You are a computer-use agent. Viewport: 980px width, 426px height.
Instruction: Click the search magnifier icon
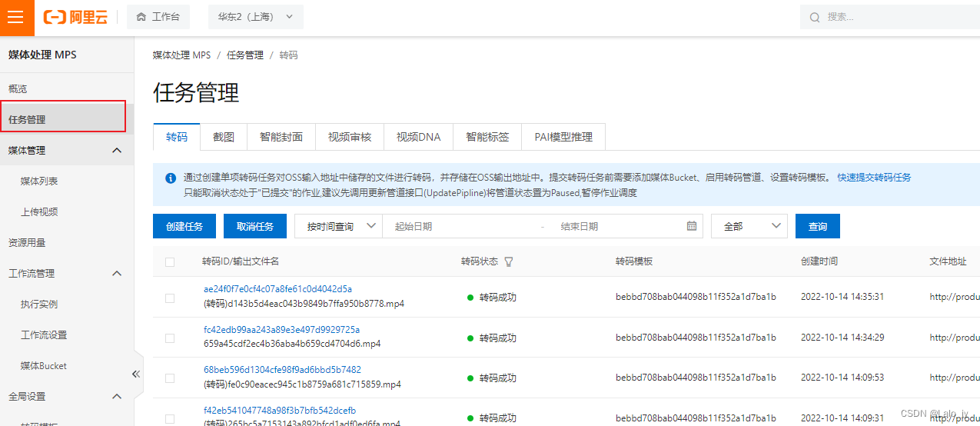click(x=816, y=17)
